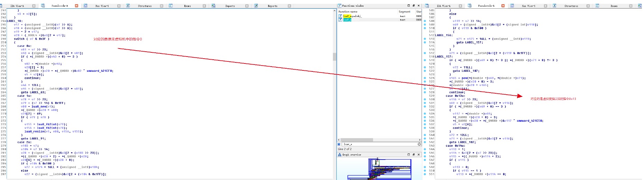The image size is (644, 180).
Task: Click the Function name column header
Action: click(x=348, y=12)
